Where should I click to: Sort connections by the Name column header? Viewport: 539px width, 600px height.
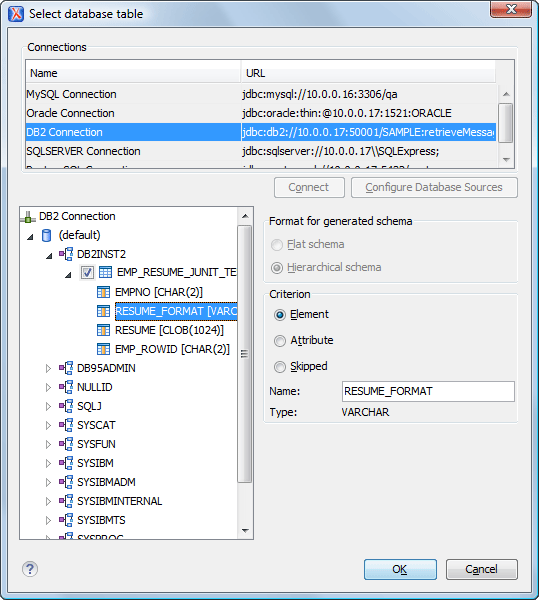pos(133,73)
